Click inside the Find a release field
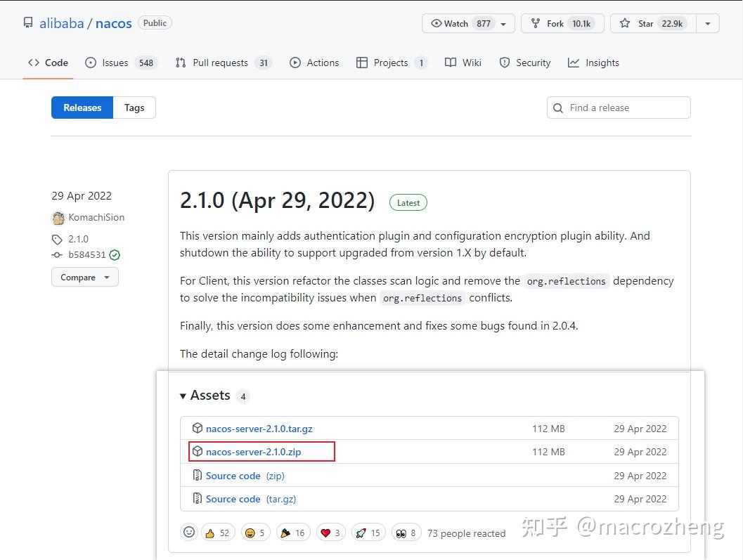 (619, 108)
